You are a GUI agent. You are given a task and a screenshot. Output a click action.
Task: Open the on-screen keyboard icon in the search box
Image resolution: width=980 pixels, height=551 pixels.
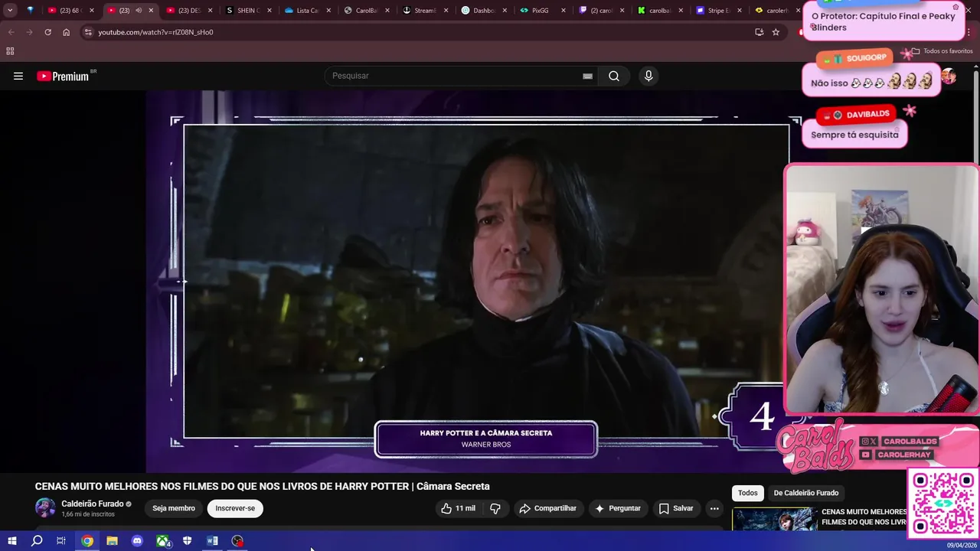pos(587,76)
